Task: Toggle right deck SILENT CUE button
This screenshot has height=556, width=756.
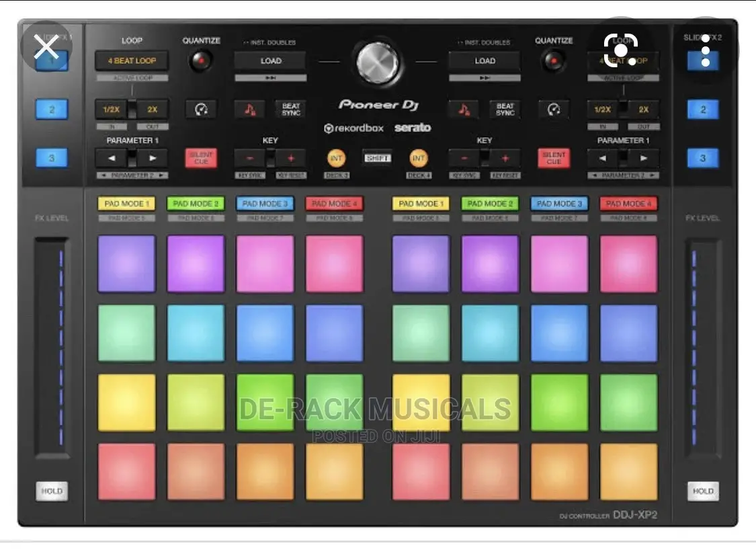Action: click(554, 158)
